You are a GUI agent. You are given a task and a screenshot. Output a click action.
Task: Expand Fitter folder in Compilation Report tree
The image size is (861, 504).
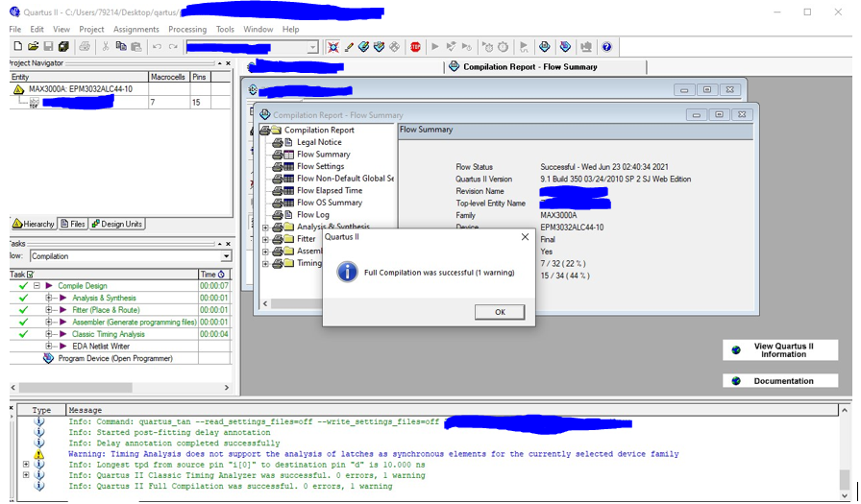tap(266, 239)
